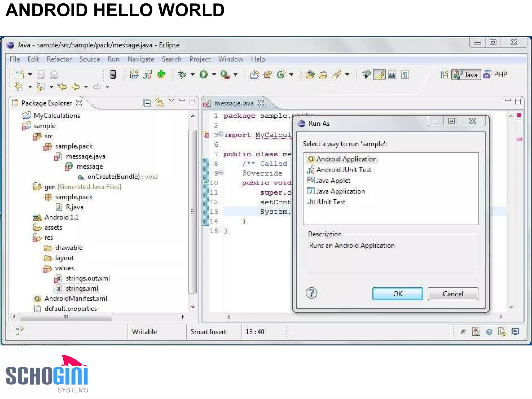Click the green plus New Android XML icon
Viewport: 532px width, 399px height.
(161, 74)
